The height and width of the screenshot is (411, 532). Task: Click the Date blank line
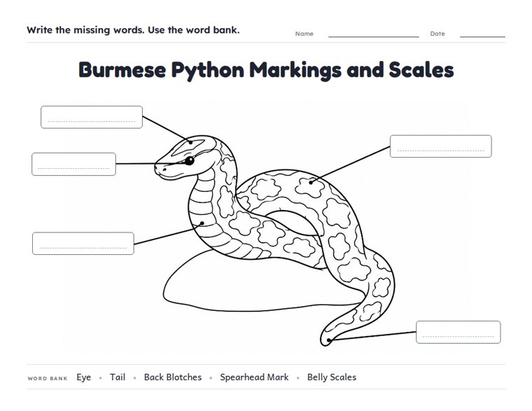(x=482, y=36)
